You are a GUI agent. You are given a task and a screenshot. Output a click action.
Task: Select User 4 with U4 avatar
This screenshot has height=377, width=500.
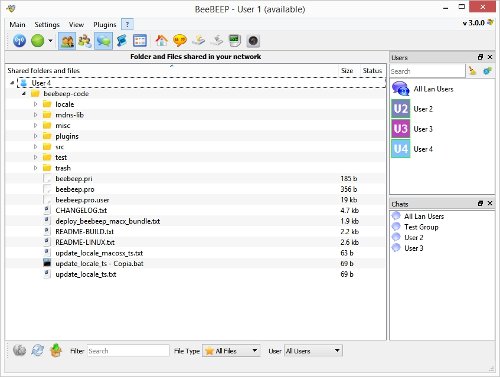(442, 149)
